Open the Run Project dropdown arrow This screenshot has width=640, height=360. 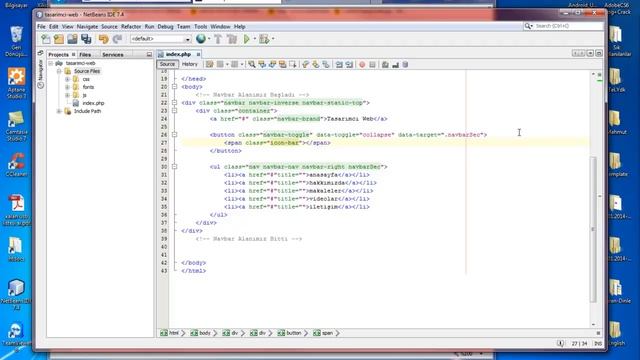[255, 39]
